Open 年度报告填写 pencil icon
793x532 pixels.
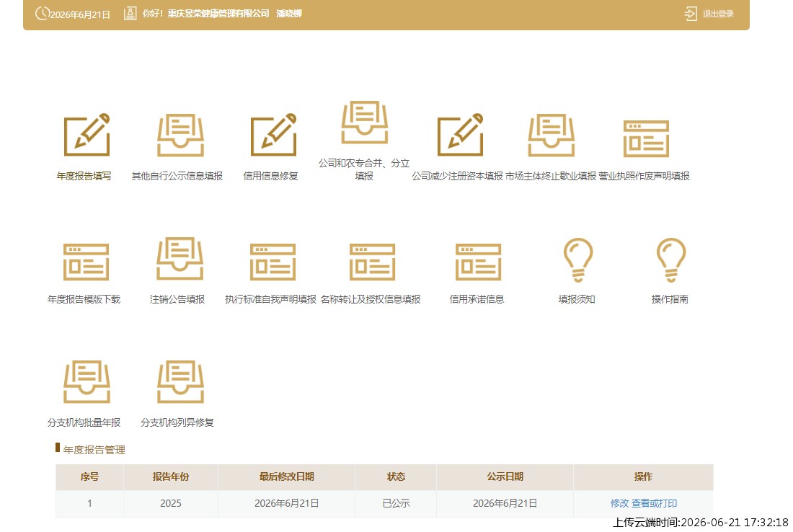[x=87, y=135]
